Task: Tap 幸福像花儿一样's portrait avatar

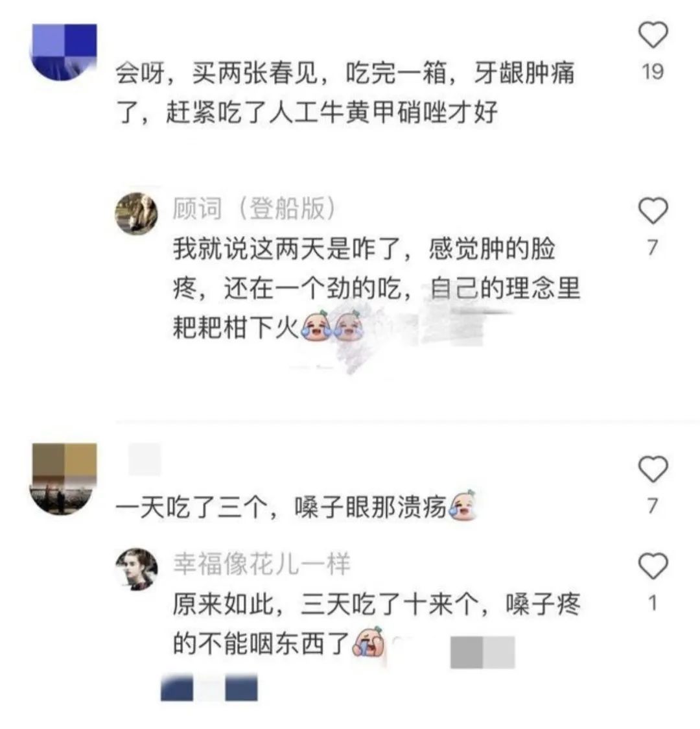Action: 136,569
